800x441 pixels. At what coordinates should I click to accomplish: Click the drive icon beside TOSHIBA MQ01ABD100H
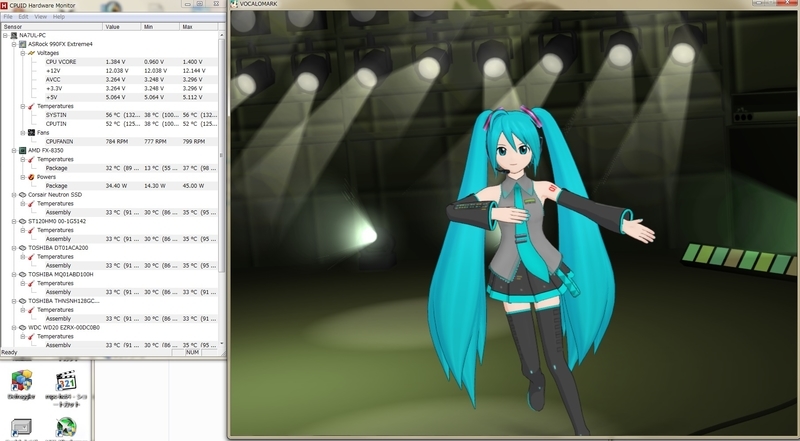(x=22, y=275)
